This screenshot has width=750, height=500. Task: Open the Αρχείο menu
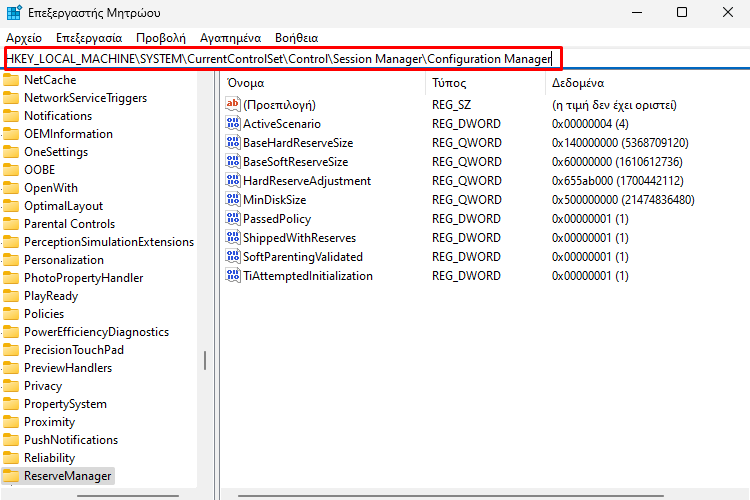(24, 38)
